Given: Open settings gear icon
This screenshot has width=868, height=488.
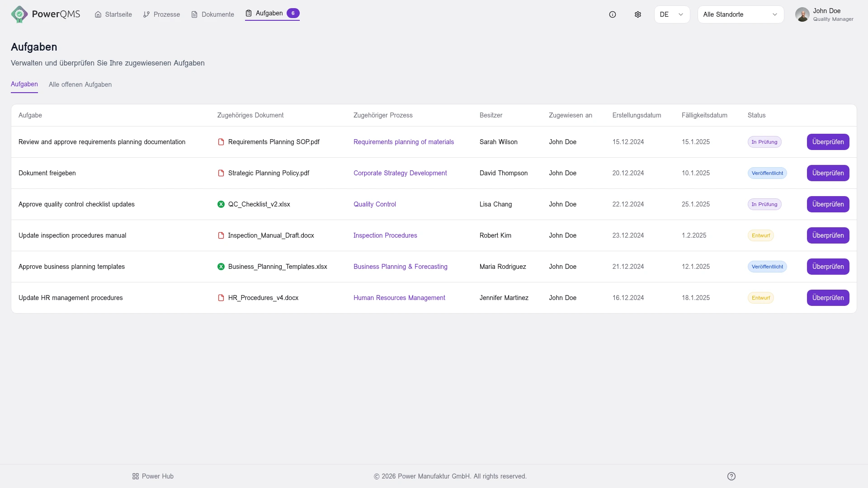Looking at the screenshot, I should [x=638, y=14].
